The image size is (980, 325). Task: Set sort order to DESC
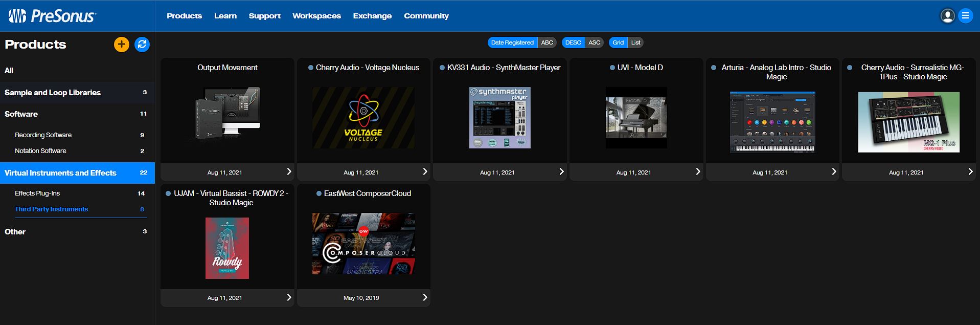pos(573,42)
